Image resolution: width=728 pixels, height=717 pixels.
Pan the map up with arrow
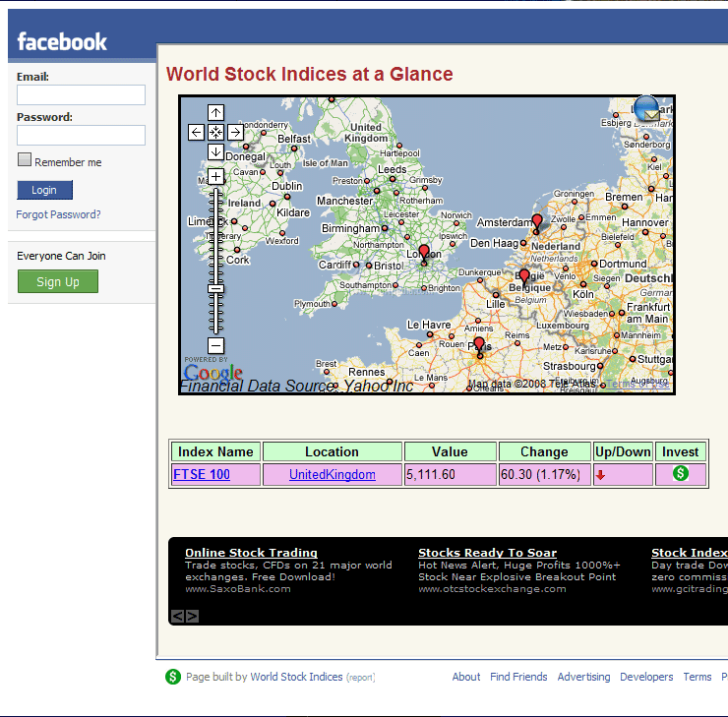coord(215,112)
